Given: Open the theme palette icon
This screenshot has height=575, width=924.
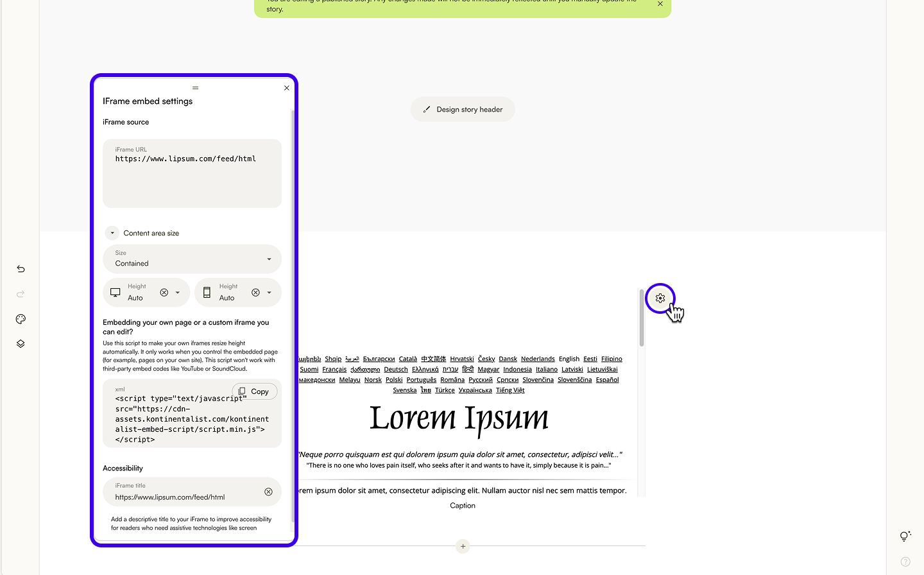Looking at the screenshot, I should [x=21, y=319].
